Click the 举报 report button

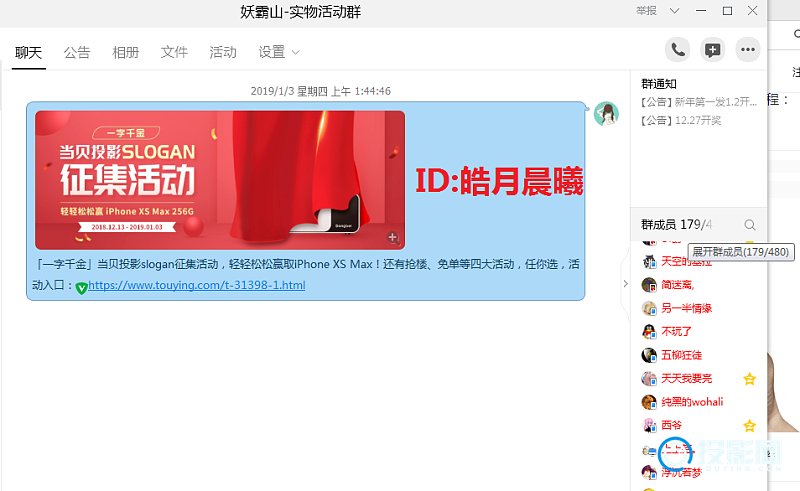click(x=647, y=11)
